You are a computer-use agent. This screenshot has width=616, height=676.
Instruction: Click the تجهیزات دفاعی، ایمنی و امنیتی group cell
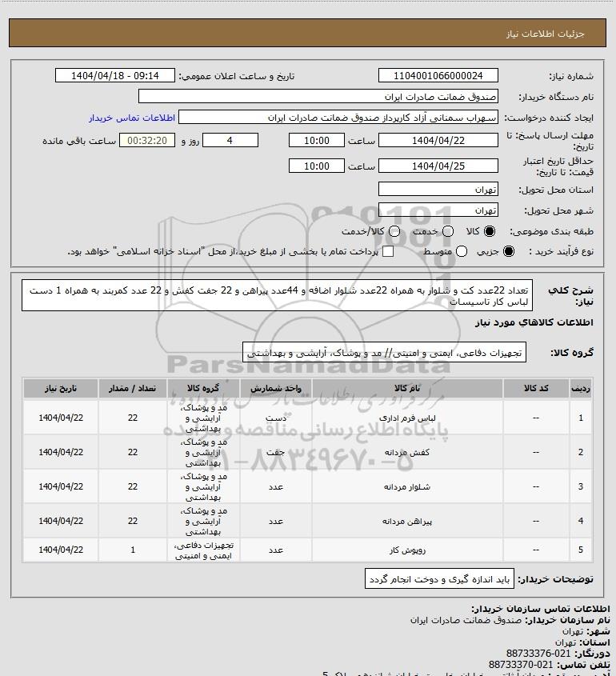point(203,550)
